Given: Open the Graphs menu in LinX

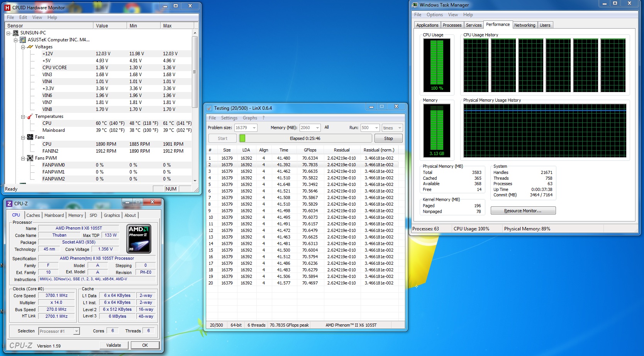Looking at the screenshot, I should (250, 118).
